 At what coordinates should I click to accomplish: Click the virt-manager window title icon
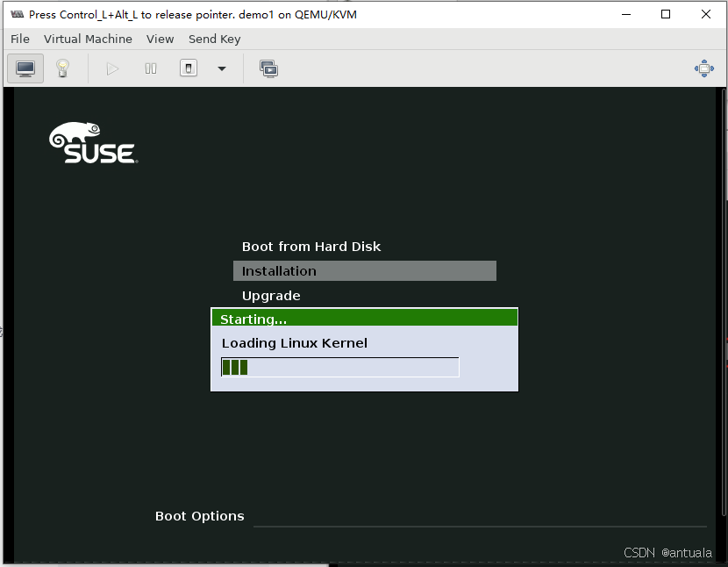click(x=18, y=14)
